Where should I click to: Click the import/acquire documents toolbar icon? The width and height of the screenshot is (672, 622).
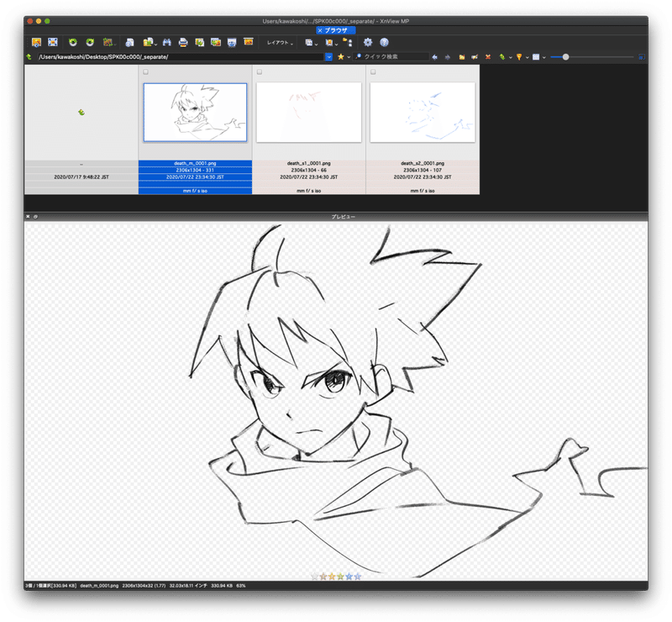click(x=129, y=42)
